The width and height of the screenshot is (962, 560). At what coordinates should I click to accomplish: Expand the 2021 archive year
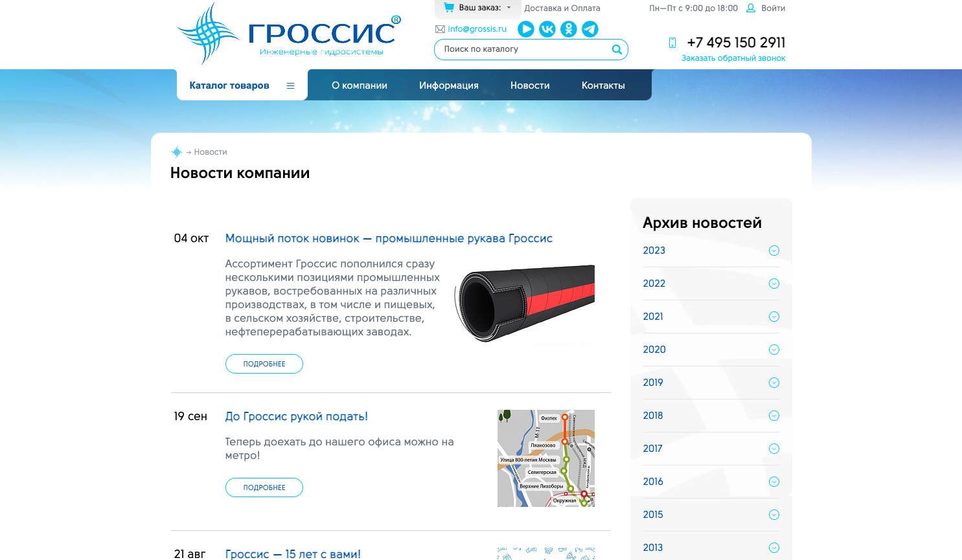click(773, 317)
